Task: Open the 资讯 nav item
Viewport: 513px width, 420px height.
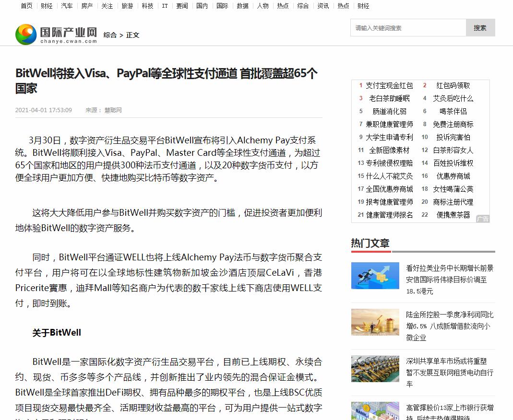Action: [x=323, y=6]
